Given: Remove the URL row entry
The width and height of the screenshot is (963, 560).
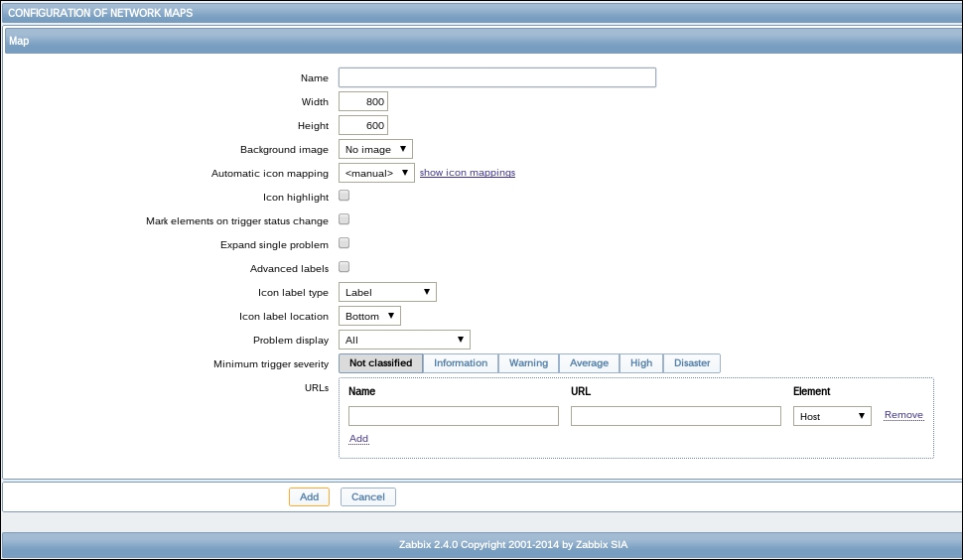Looking at the screenshot, I should point(903,415).
